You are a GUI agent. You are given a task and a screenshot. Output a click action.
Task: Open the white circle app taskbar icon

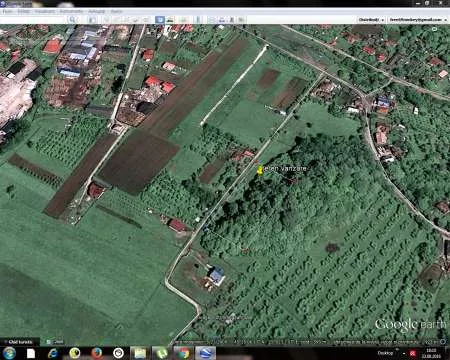[x=118, y=353]
